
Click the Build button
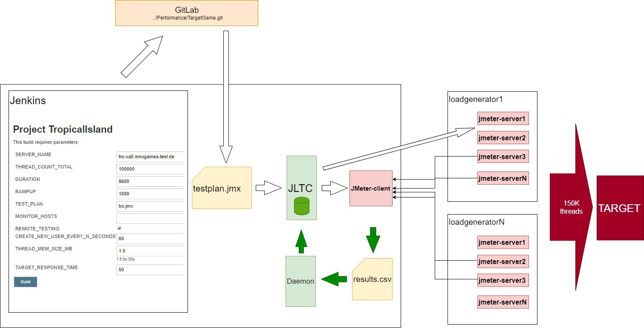pyautogui.click(x=26, y=282)
